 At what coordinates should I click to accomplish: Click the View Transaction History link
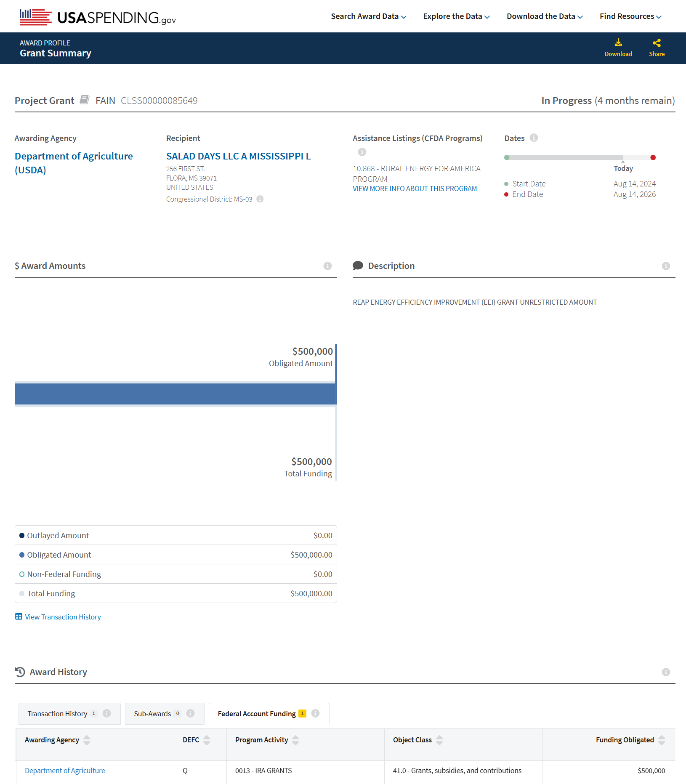coord(63,617)
